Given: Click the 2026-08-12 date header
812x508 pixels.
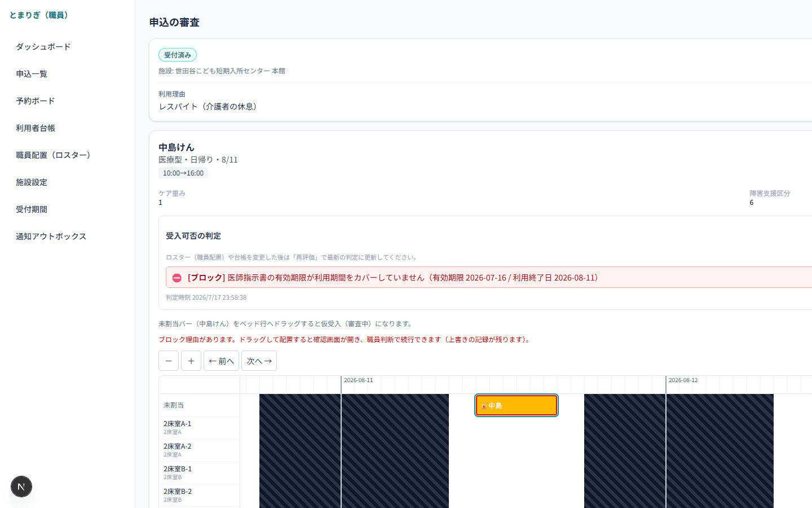Looking at the screenshot, I should tap(683, 380).
